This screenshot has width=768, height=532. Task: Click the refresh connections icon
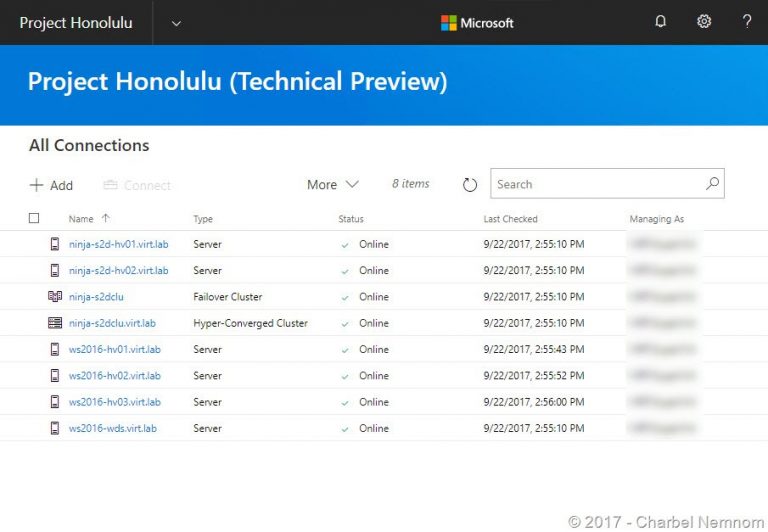pos(469,185)
